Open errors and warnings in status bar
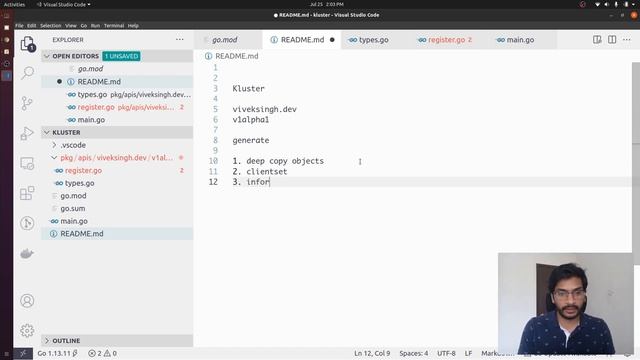The height and width of the screenshot is (360, 640). point(102,353)
